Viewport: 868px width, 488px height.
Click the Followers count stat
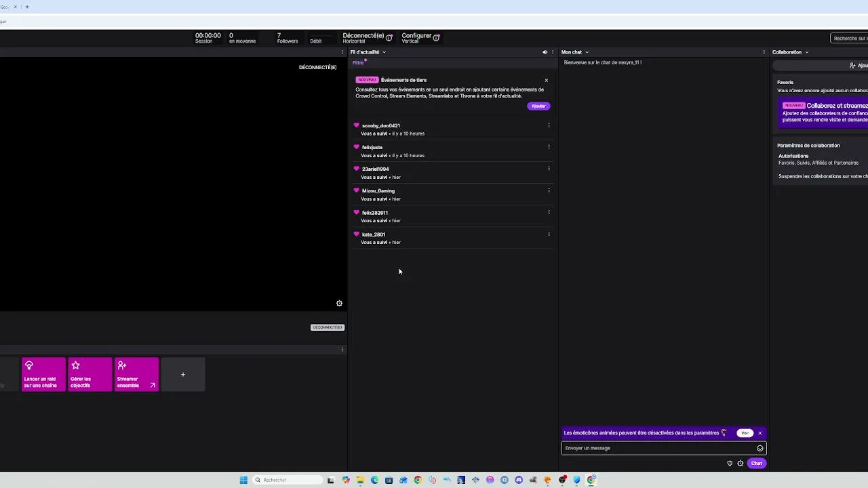pos(288,38)
